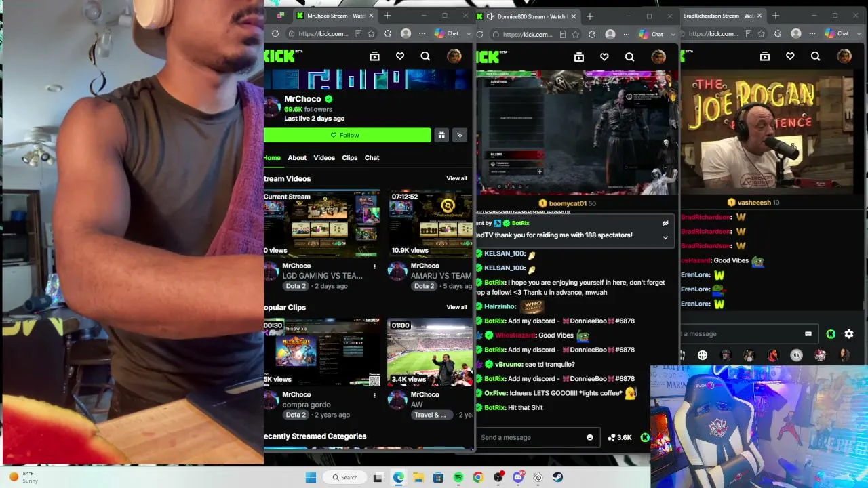Open the 07:12:52 AMARU VS TEAM video thumbnail
This screenshot has height=488, width=868.
(430, 224)
